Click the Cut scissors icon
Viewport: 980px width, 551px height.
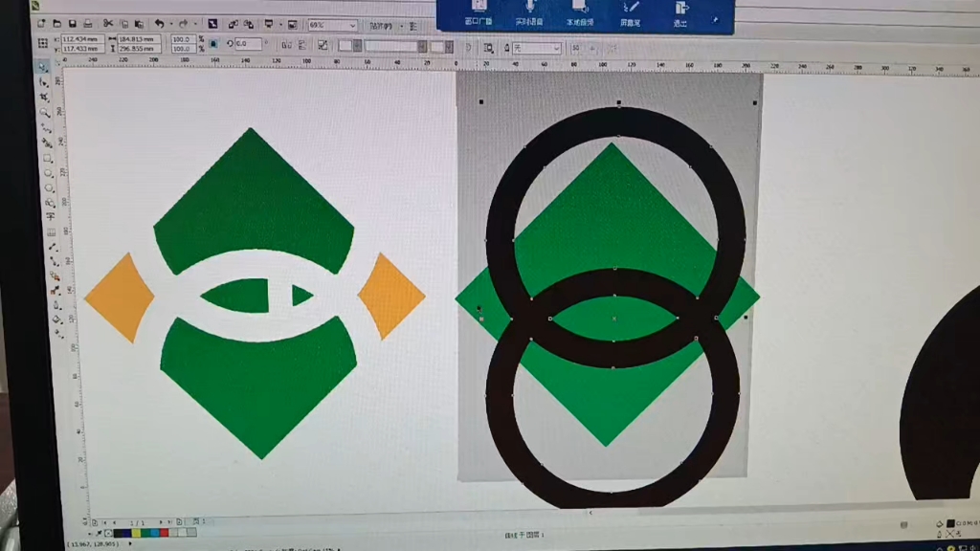coord(108,24)
